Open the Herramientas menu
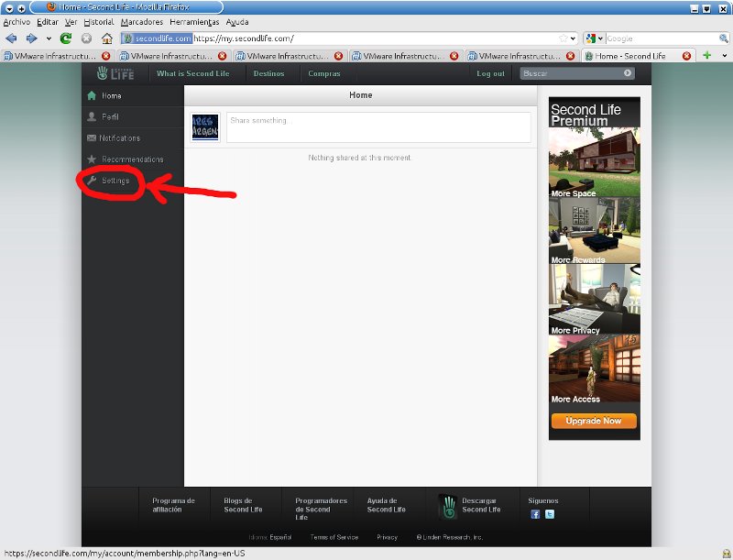 click(x=194, y=22)
